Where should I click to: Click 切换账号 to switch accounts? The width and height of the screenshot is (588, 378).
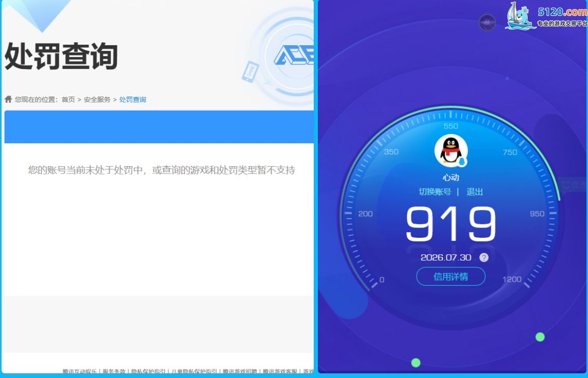tap(435, 192)
